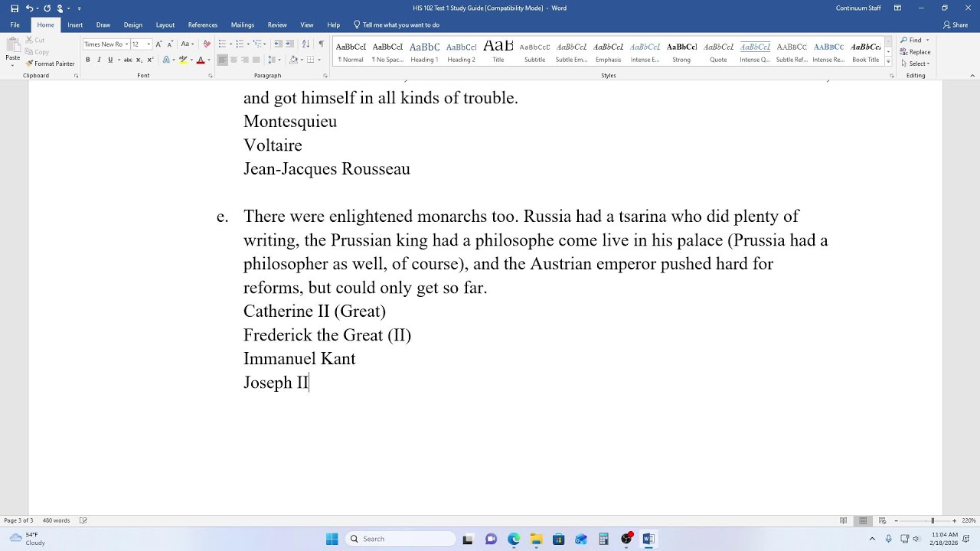Open Microsoft Edge from the taskbar
The height and width of the screenshot is (551, 980).
pos(513,539)
